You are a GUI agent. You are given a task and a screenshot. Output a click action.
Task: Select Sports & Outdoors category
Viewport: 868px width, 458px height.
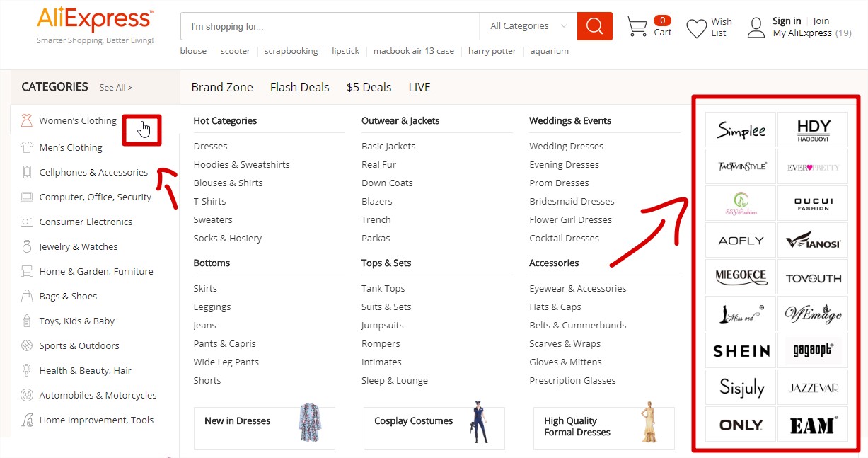click(x=79, y=345)
